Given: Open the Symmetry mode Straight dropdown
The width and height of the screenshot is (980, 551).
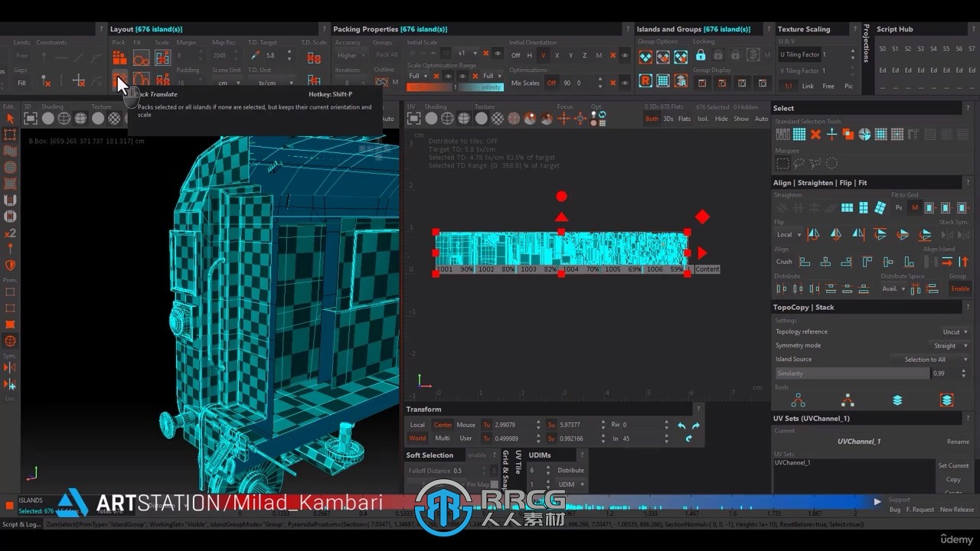Looking at the screenshot, I should coord(950,345).
